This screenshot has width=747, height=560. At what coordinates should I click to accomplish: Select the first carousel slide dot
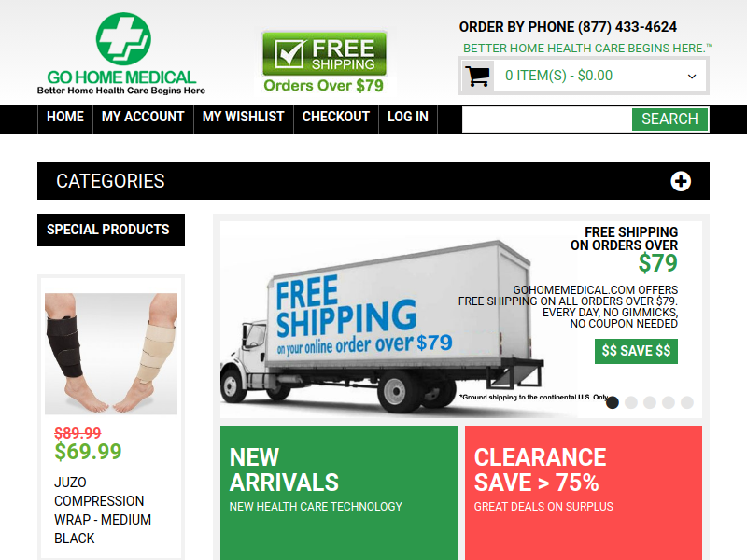613,402
